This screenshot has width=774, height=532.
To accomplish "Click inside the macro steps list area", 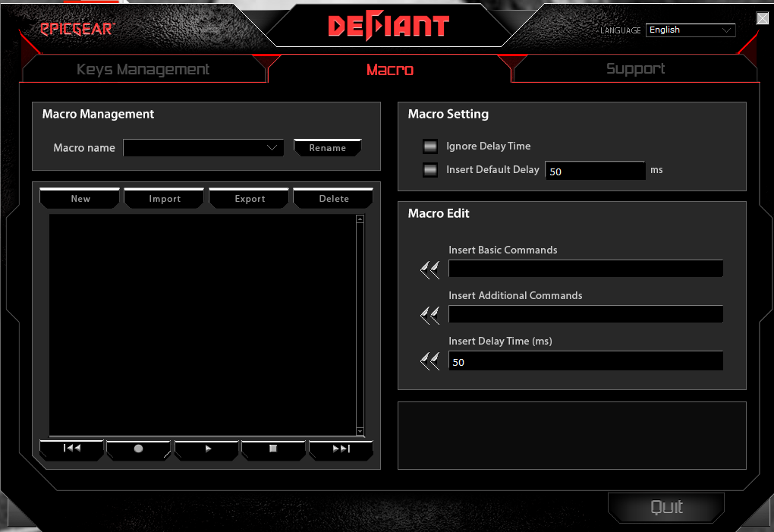I will tap(203, 325).
